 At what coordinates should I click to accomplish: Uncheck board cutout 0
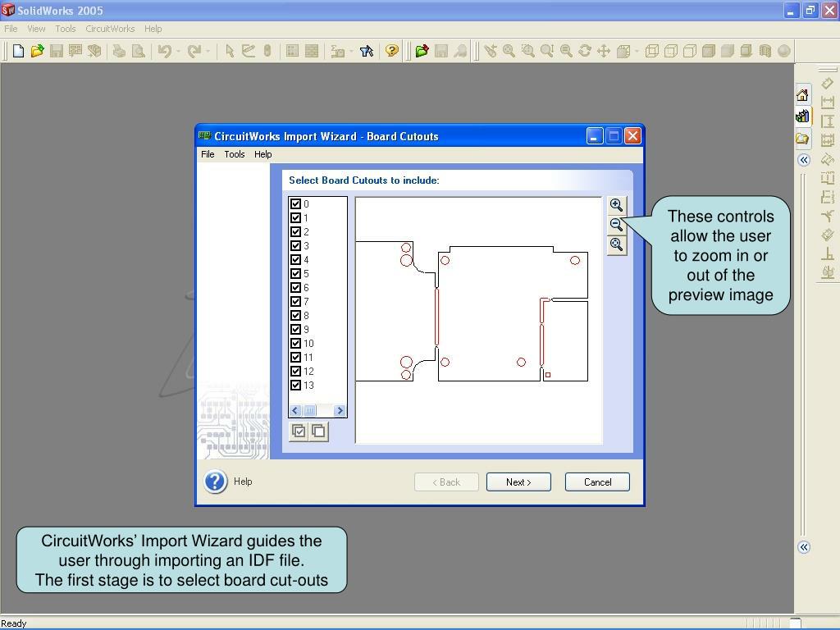pos(295,204)
